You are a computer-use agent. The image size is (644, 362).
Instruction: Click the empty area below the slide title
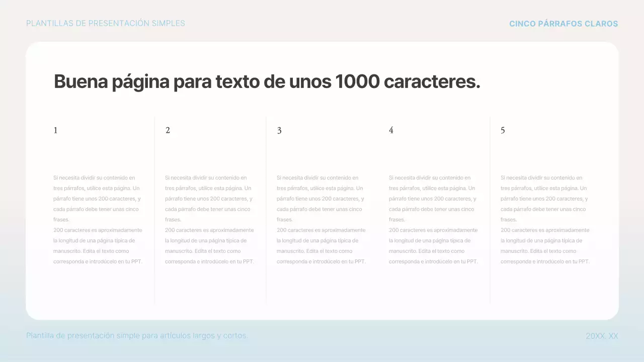(322, 106)
